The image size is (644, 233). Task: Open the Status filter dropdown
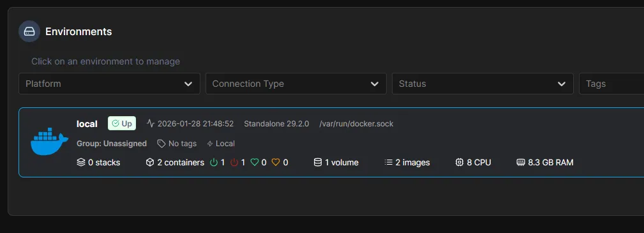coord(483,84)
